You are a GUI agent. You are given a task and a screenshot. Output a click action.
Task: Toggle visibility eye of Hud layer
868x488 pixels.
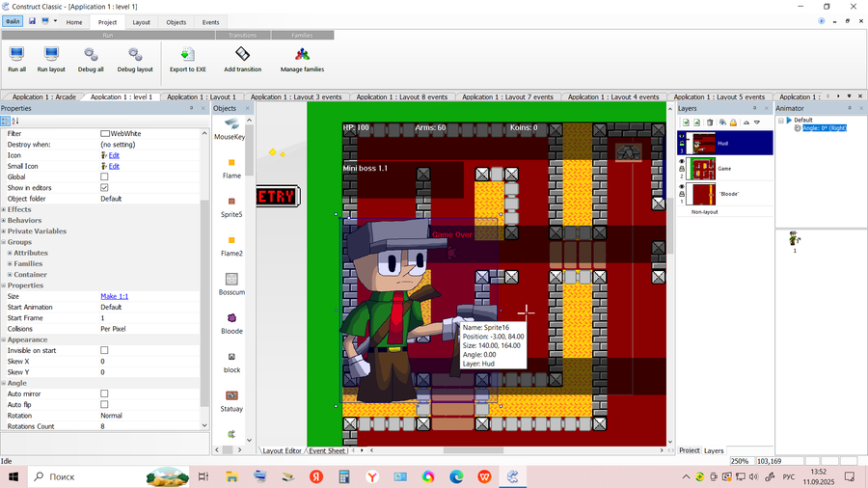[x=682, y=136]
